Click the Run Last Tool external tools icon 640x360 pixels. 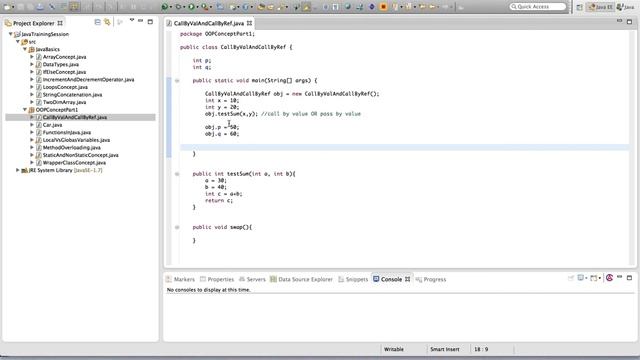coord(204,7)
